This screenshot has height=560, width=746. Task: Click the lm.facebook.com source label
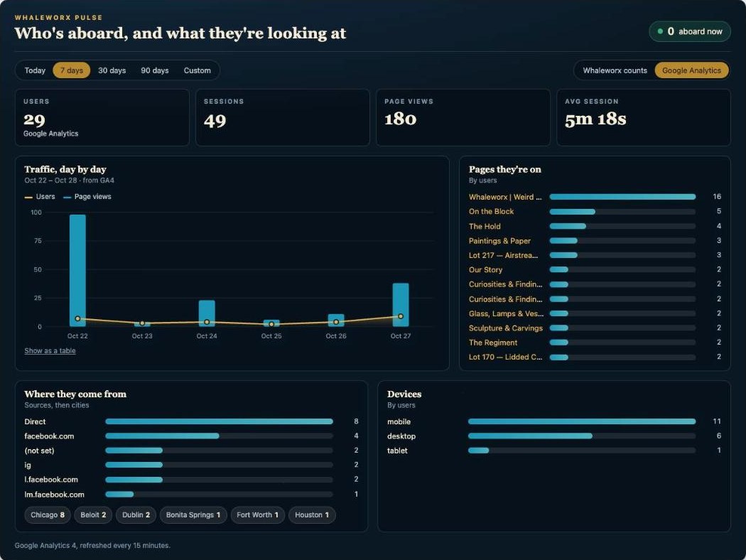(x=54, y=495)
